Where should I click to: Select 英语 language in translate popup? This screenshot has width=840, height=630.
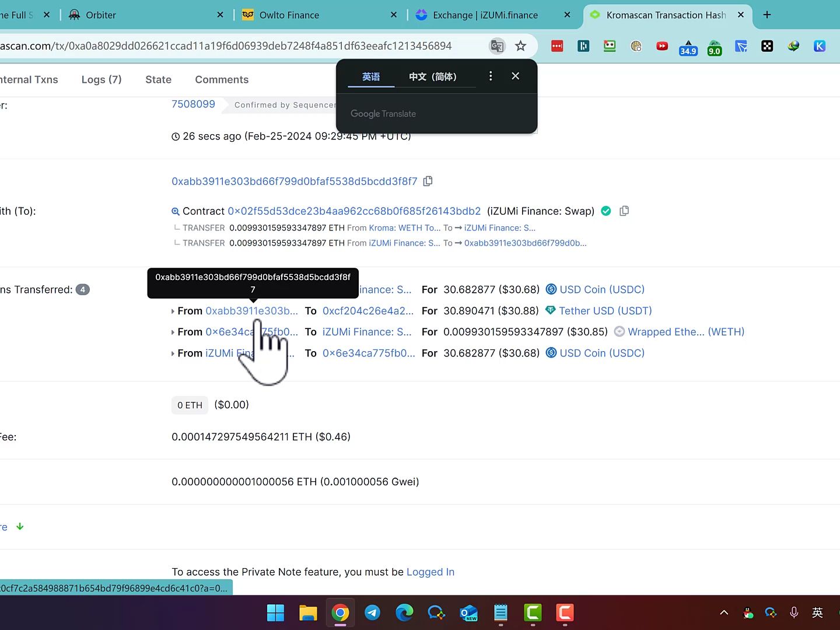tap(371, 76)
